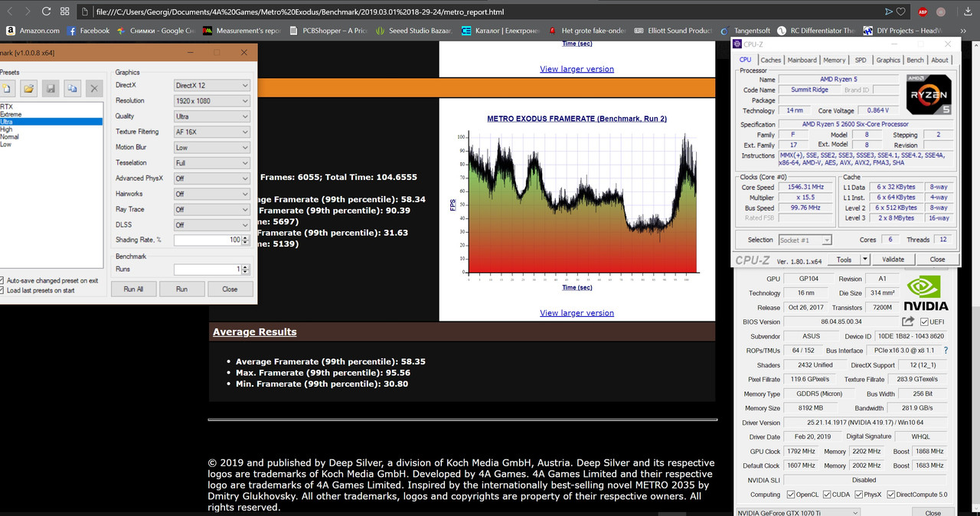Open the Measurement's report bookmark
This screenshot has width=980, height=516.
pyautogui.click(x=243, y=31)
